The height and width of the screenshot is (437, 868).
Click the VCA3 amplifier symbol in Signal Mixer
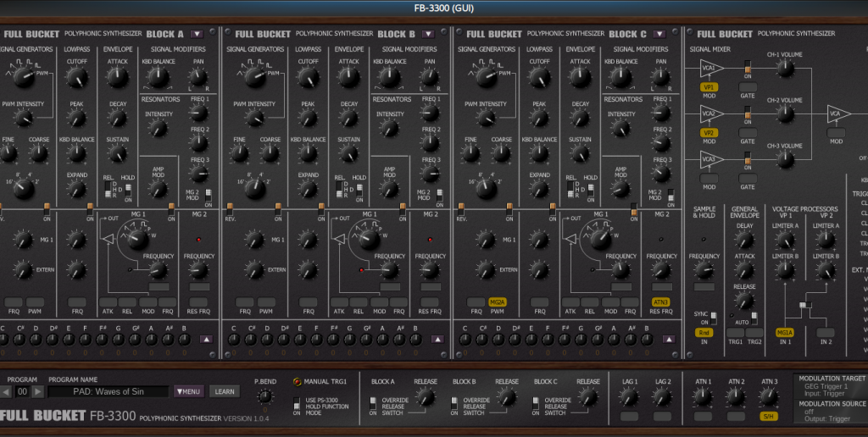tap(711, 159)
